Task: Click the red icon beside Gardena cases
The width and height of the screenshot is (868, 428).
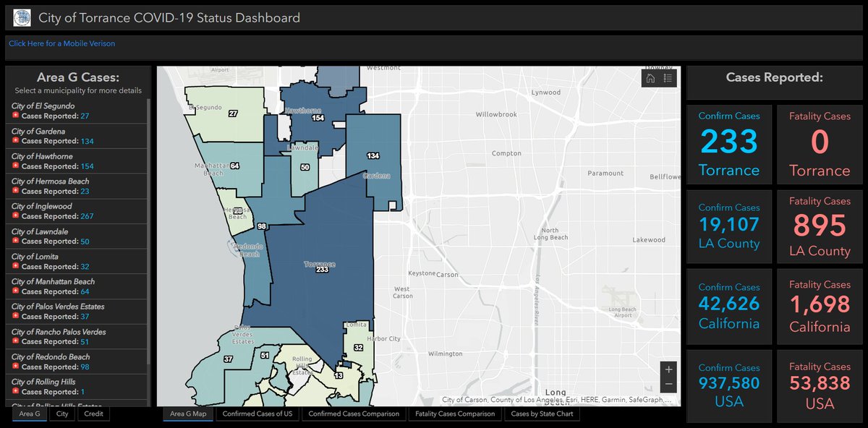Action: [x=16, y=142]
